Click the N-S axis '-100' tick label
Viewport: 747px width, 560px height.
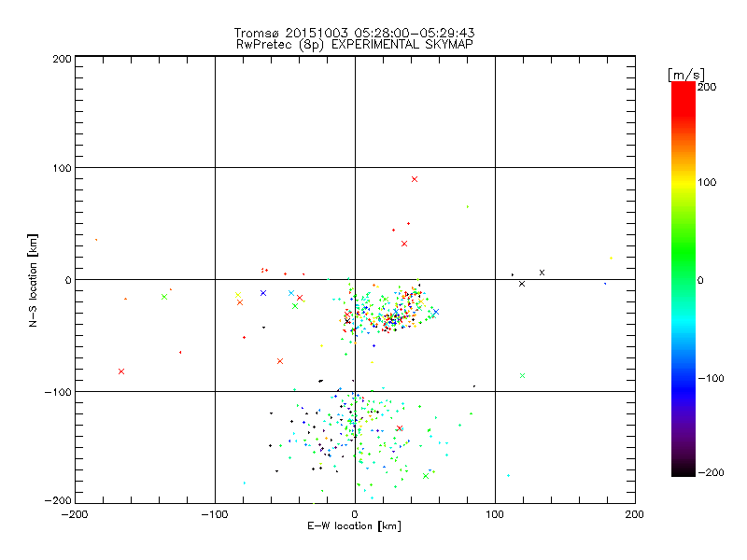coord(58,392)
